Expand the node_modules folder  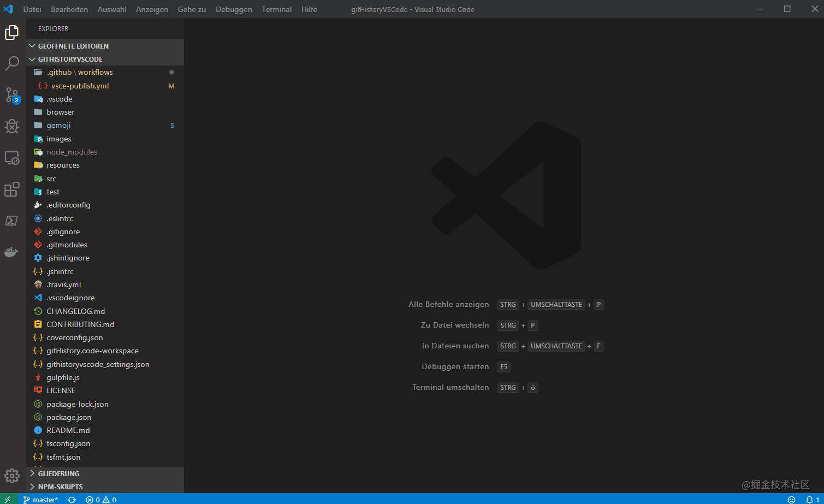tap(105, 152)
